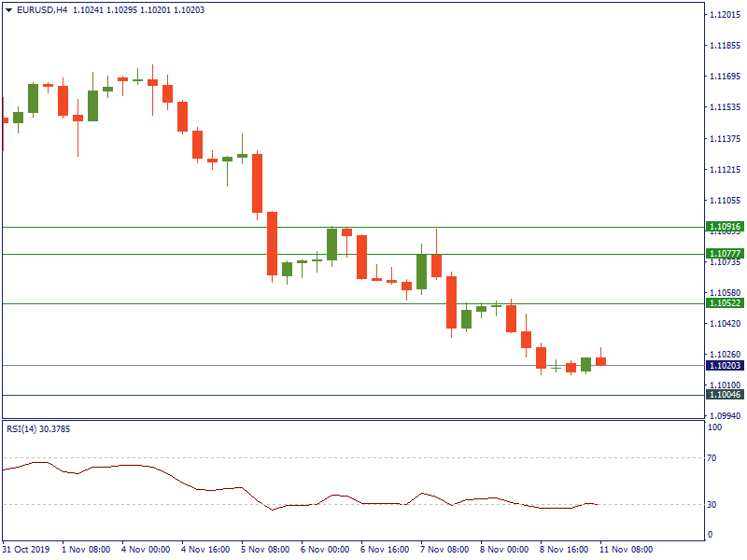
Task: Select the 7 Nov 08:00 time label
Action: point(444,550)
